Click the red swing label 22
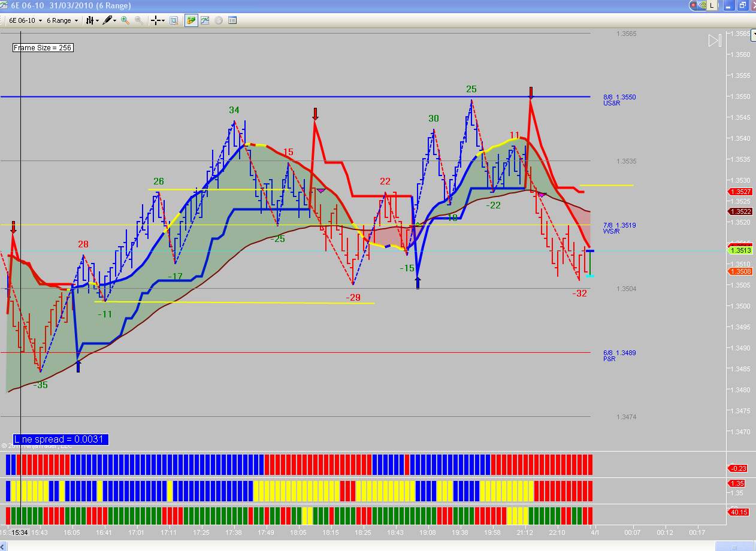Image resolution: width=756 pixels, height=551 pixels. (x=385, y=181)
